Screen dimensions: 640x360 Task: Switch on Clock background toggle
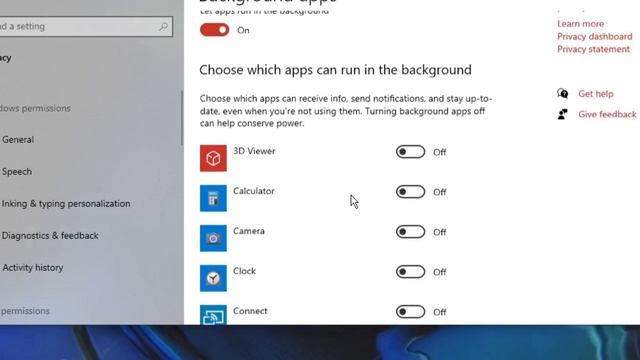(x=410, y=272)
